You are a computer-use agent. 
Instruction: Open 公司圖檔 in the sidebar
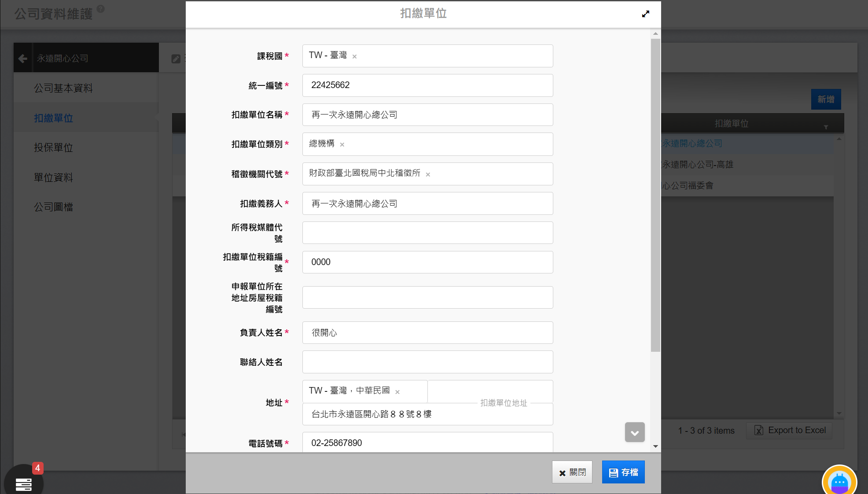pos(53,207)
